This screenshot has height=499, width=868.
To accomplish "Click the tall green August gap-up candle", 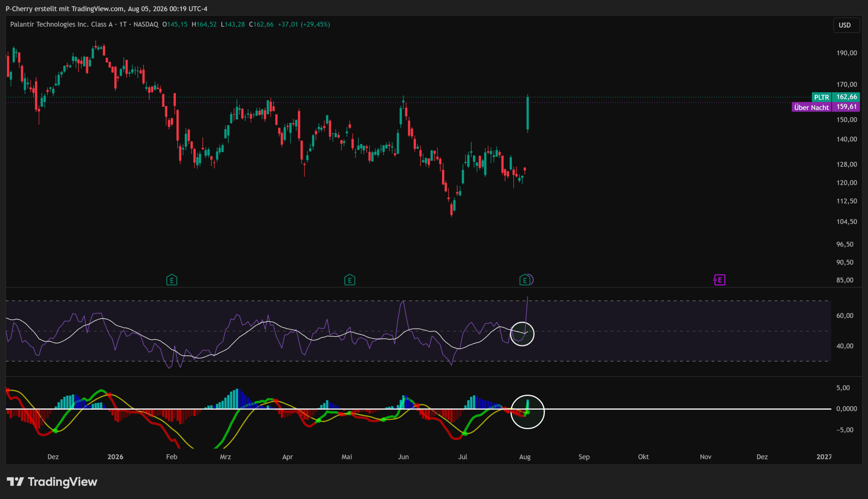I will point(528,113).
